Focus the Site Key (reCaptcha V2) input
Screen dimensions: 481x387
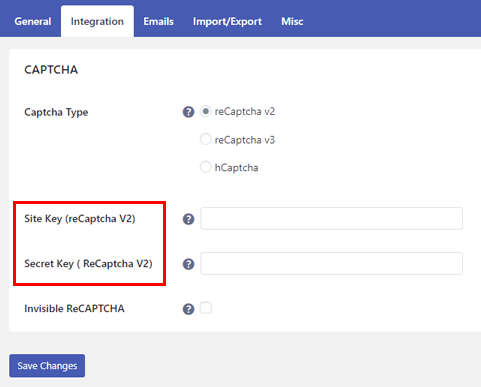(331, 219)
